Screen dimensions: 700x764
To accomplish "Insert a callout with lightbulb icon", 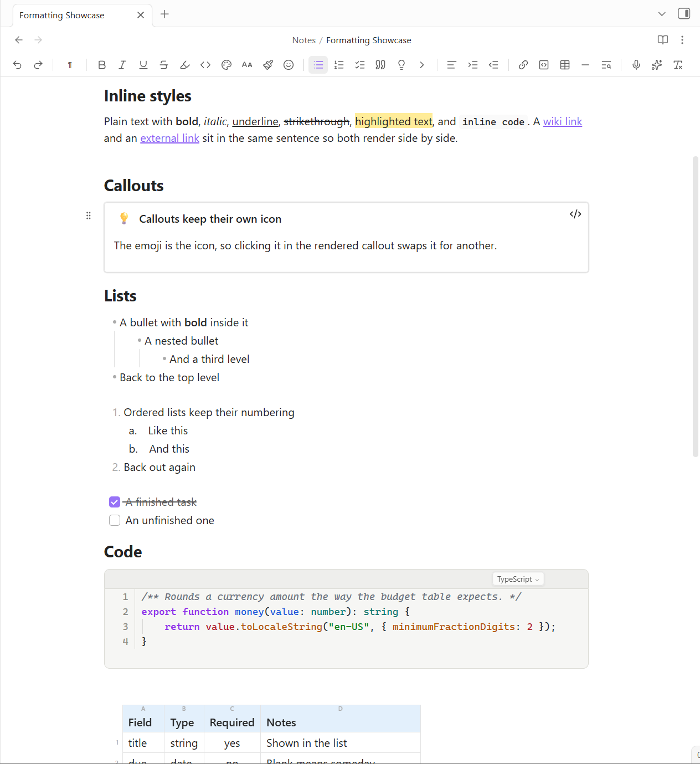I will [x=402, y=65].
